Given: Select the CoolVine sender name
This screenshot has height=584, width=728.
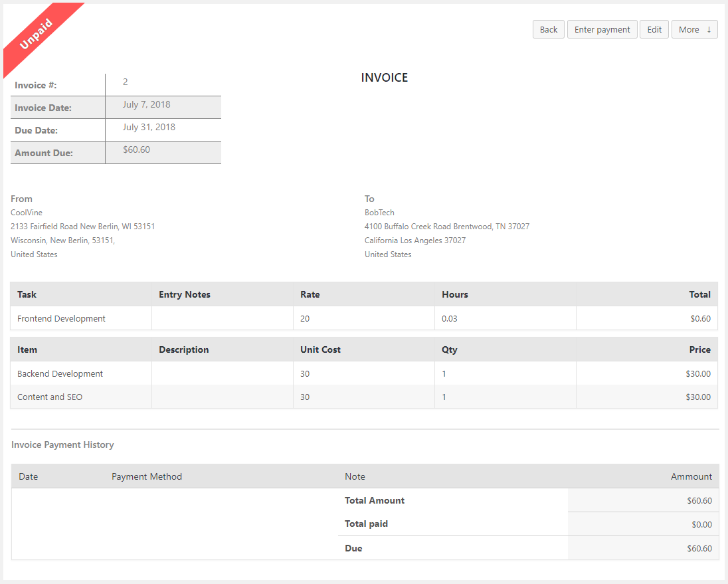Looking at the screenshot, I should (x=27, y=213).
